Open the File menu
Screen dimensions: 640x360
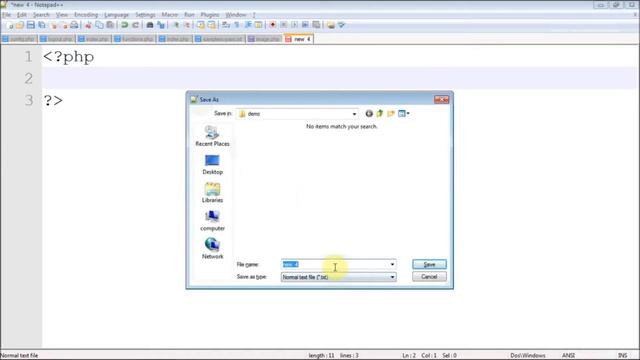(x=6, y=15)
